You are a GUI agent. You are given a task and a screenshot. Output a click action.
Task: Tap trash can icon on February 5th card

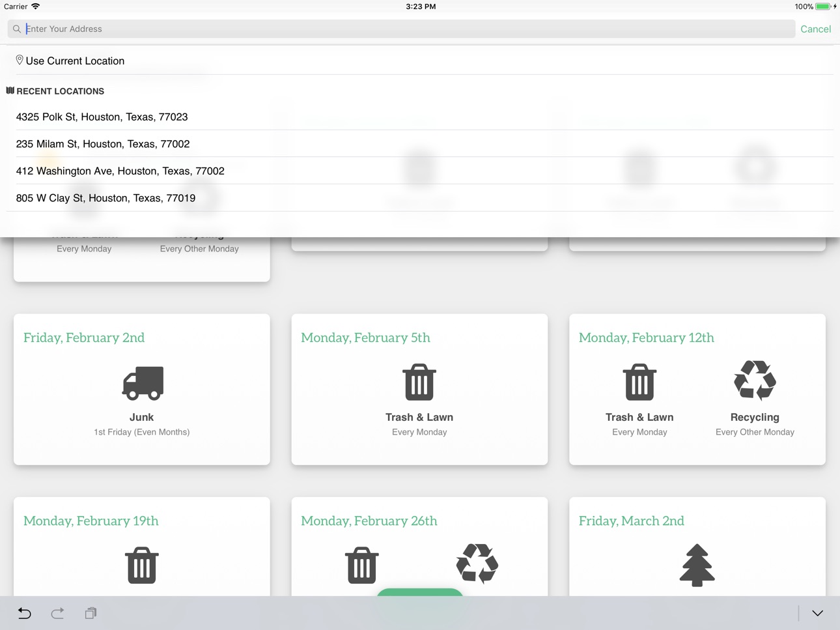419,382
